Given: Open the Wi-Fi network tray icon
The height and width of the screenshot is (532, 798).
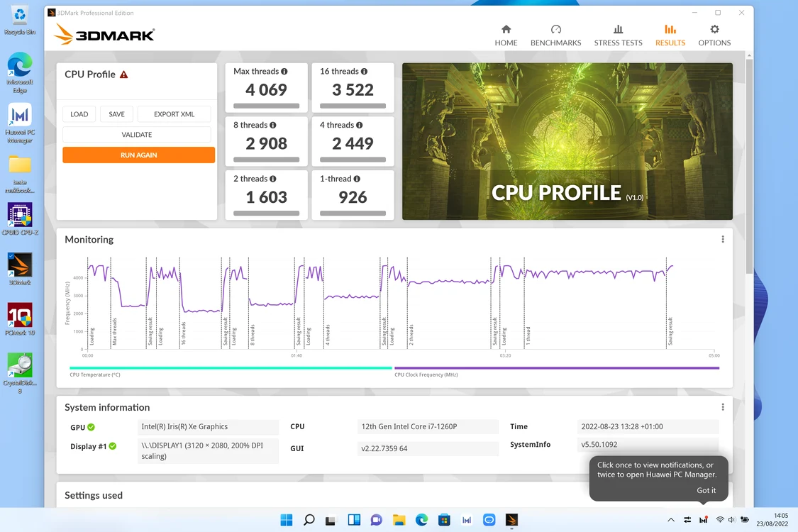Looking at the screenshot, I should 720,520.
